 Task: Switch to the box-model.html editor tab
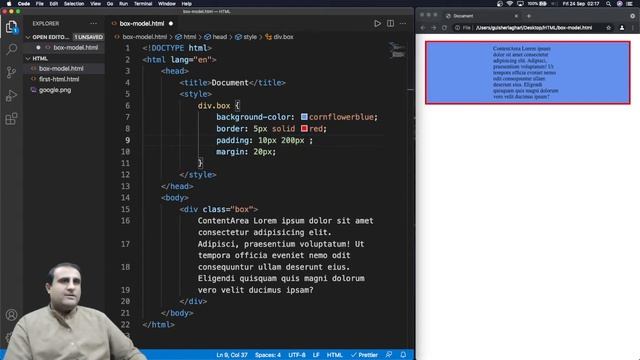(142, 24)
